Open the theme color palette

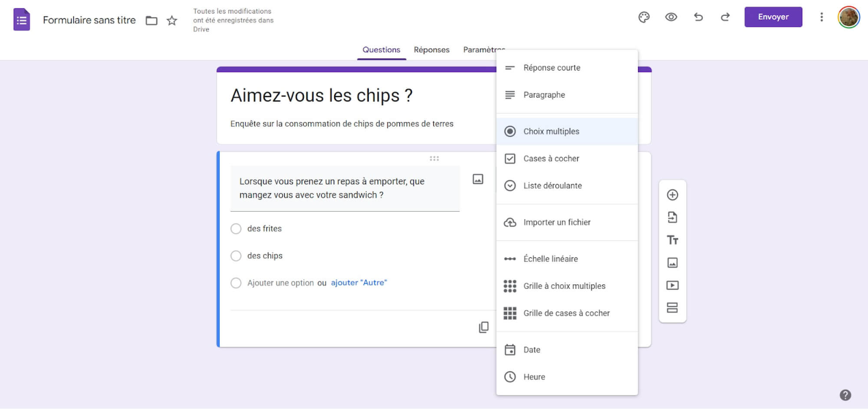(x=644, y=17)
